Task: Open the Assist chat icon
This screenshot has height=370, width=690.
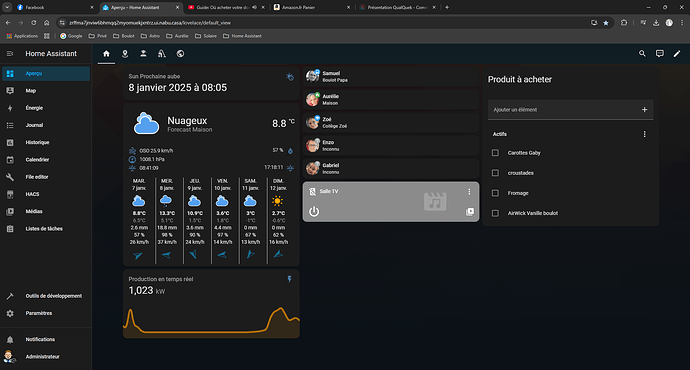Action: pos(660,54)
